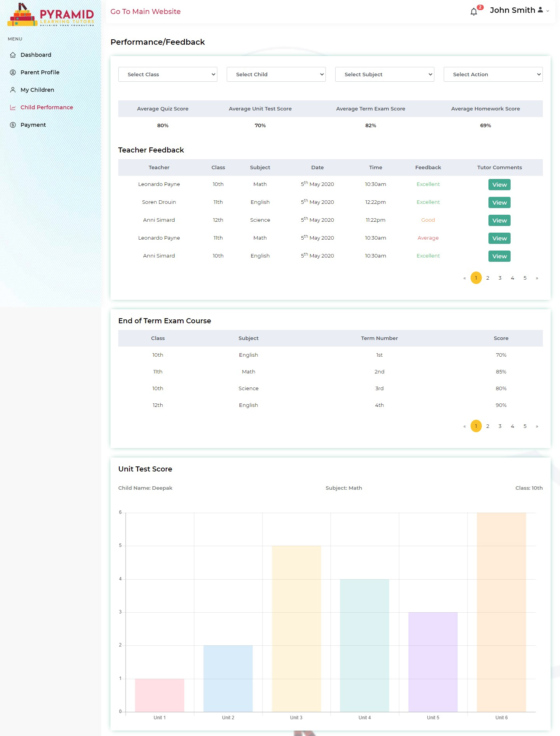Click next page arrow in Teacher Feedback pagination
Image resolution: width=560 pixels, height=736 pixels.
pyautogui.click(x=537, y=278)
